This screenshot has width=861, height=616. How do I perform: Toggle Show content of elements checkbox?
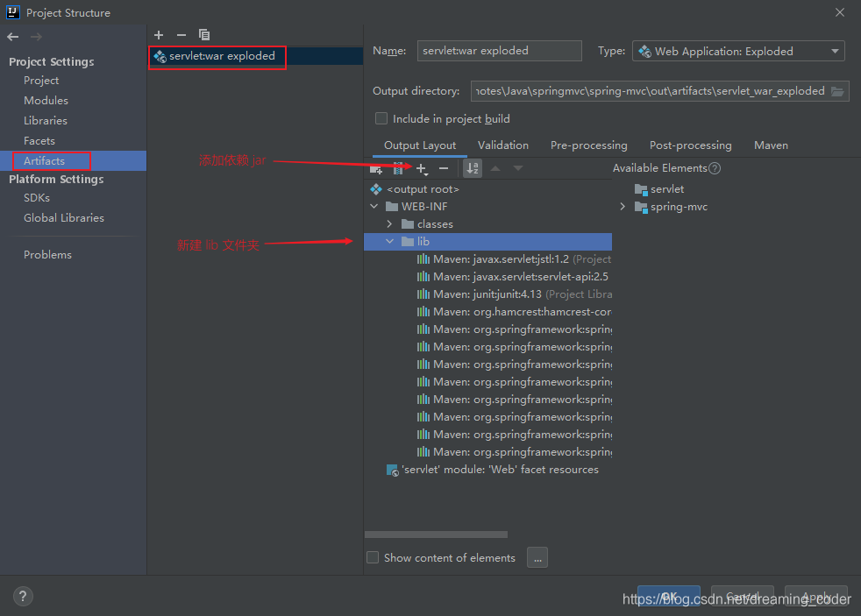(373, 557)
